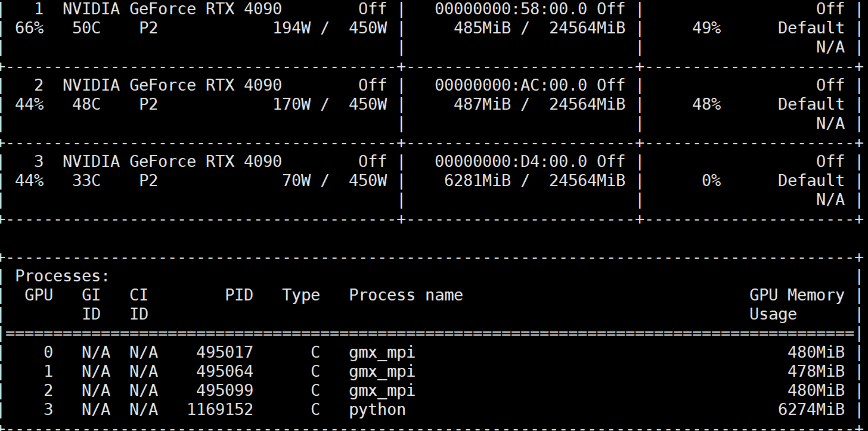Click the 49% GPU utilization value
868x431 pixels.
(706, 28)
